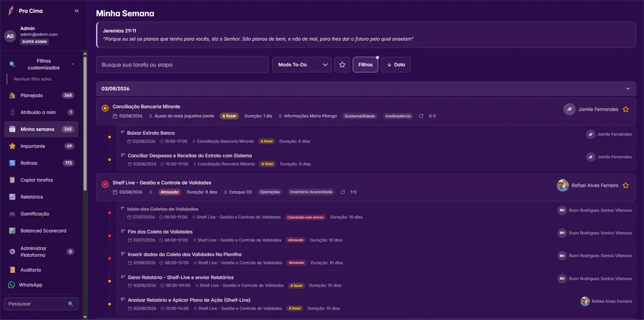The image size is (644, 320).
Task: Click the sidebar vertical scrollbar
Action: (85, 123)
